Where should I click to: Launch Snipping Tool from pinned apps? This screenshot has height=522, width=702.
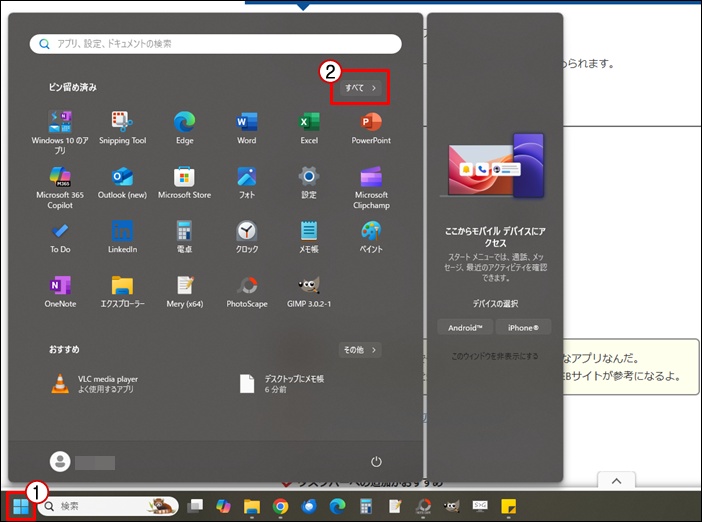coord(122,128)
